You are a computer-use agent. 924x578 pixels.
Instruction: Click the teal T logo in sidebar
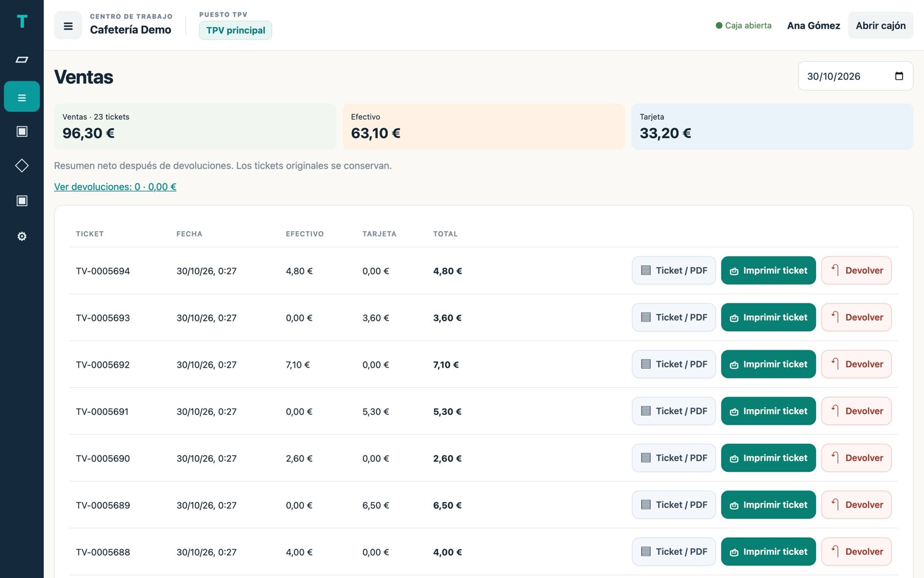pyautogui.click(x=22, y=22)
